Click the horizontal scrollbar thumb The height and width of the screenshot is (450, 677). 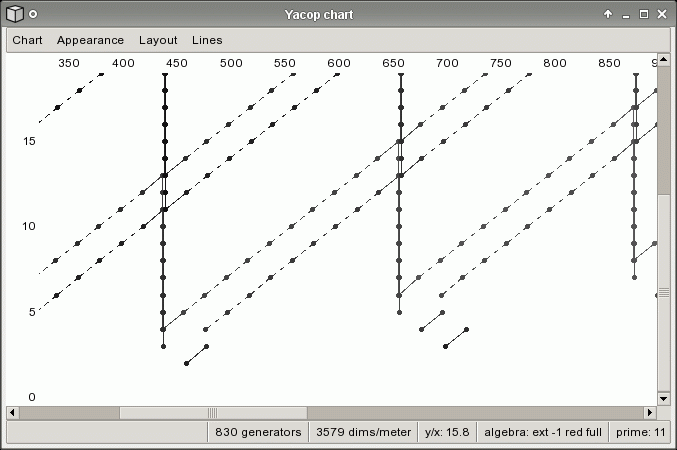(213, 413)
